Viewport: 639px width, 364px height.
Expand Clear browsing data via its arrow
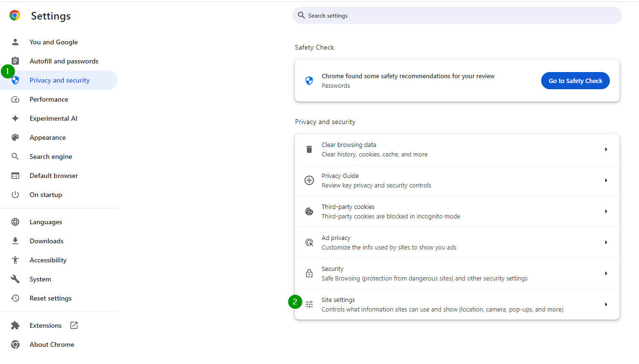pyautogui.click(x=606, y=149)
